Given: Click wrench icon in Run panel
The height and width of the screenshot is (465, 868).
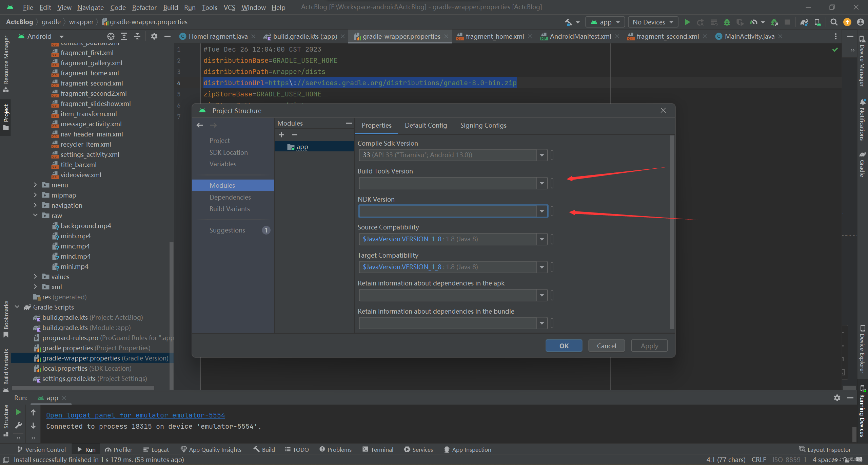Looking at the screenshot, I should tap(19, 425).
